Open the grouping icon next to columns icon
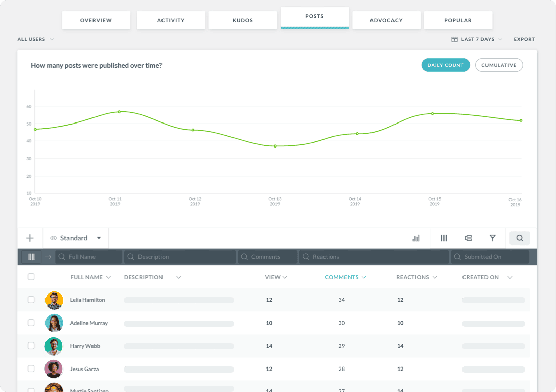The width and height of the screenshot is (556, 392). click(468, 238)
